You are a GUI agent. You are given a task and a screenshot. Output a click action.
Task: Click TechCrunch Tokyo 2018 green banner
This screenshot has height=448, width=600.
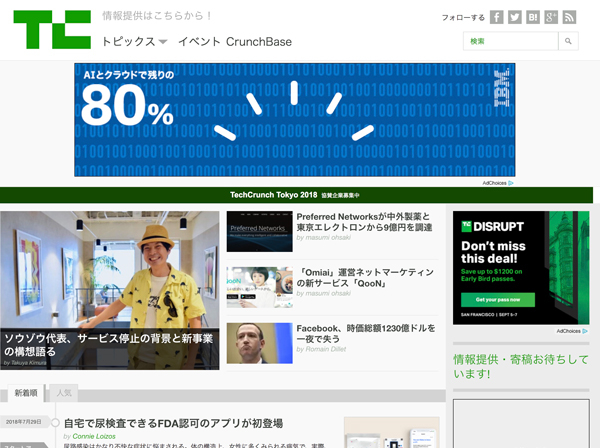(297, 195)
